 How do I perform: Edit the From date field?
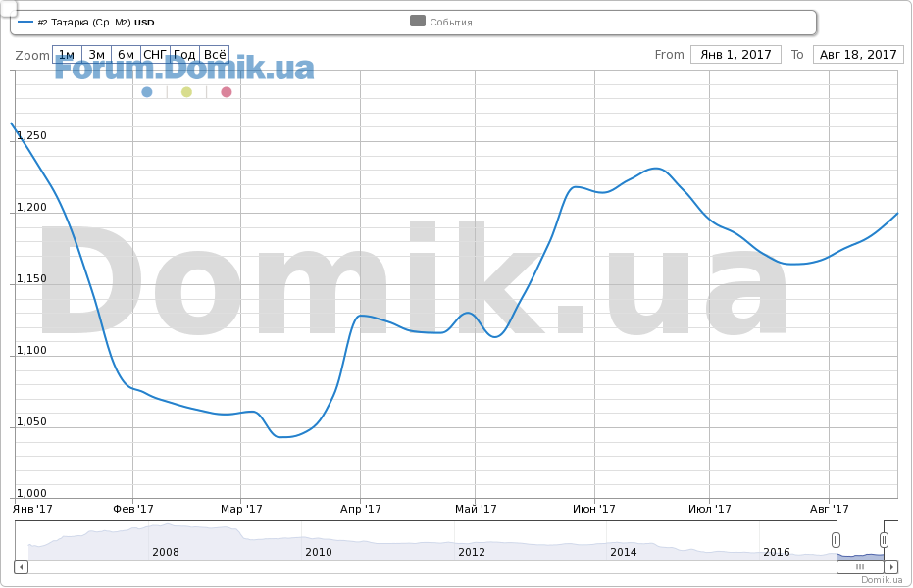tap(735, 55)
